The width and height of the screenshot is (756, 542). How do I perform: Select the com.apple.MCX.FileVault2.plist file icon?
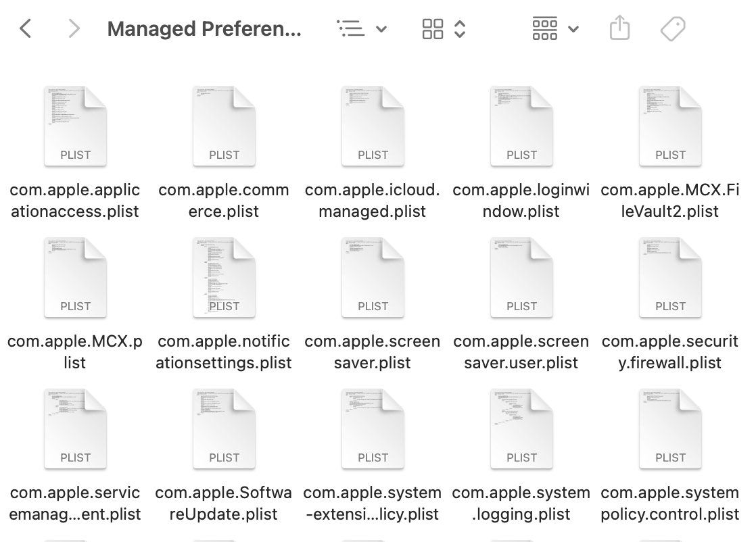[670, 126]
